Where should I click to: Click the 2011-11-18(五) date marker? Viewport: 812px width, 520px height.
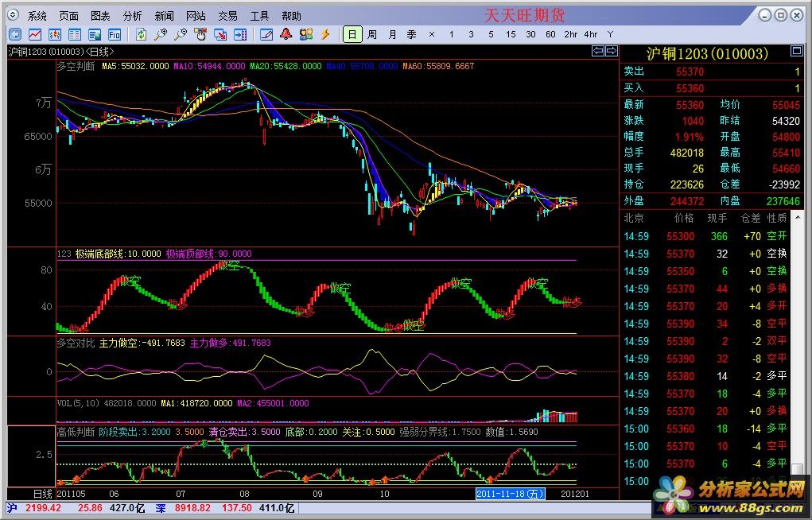pos(510,494)
